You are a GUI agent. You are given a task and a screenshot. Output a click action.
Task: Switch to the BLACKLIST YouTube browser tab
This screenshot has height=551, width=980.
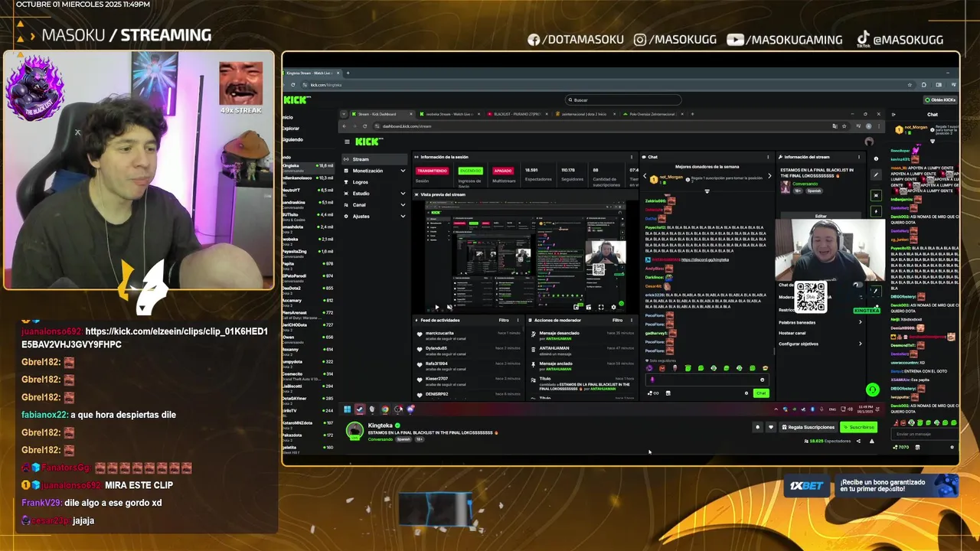click(x=517, y=114)
